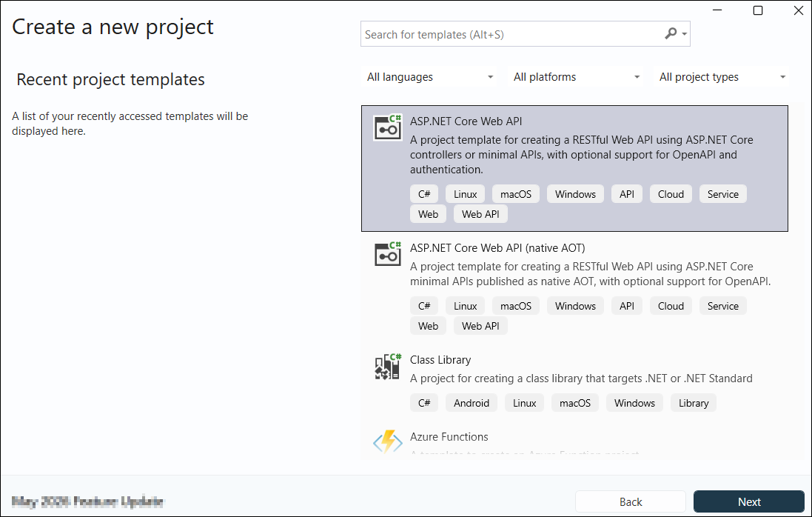Screen dimensions: 812x517
Task: Minimize the Create a new project window
Action: click(x=717, y=10)
